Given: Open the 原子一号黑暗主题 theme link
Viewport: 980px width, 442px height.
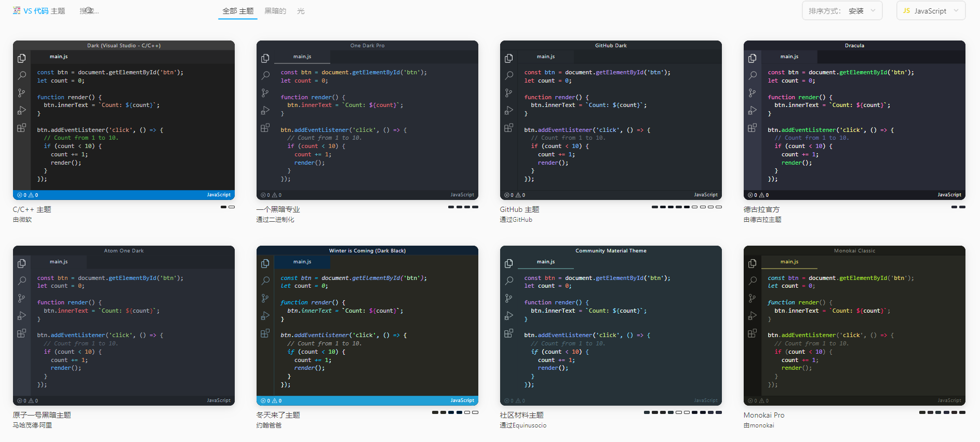Looking at the screenshot, I should coord(42,415).
